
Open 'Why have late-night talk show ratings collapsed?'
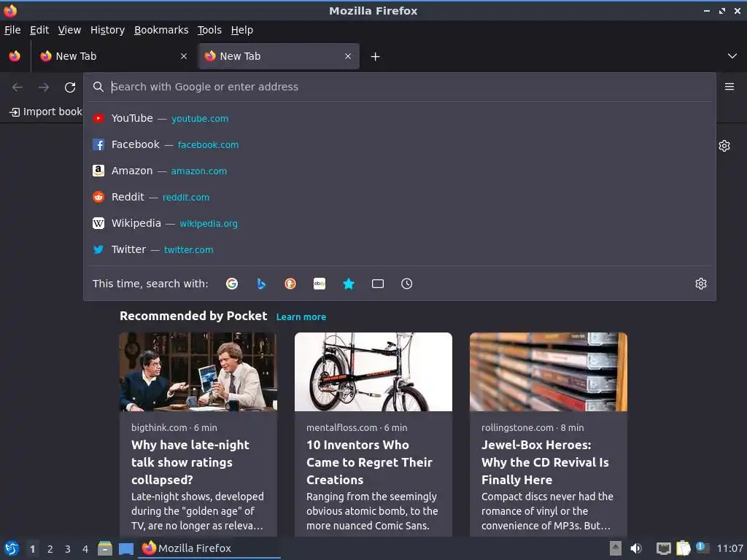pos(190,462)
